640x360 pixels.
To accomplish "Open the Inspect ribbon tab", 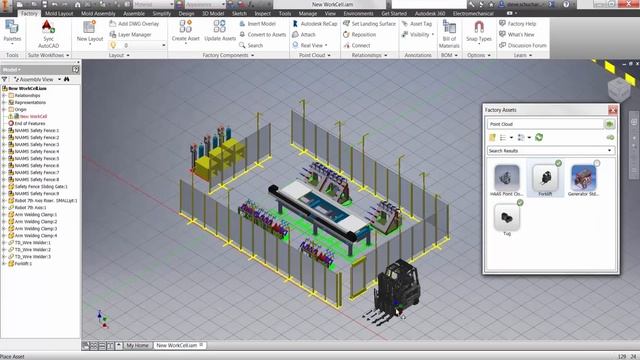I will point(262,13).
